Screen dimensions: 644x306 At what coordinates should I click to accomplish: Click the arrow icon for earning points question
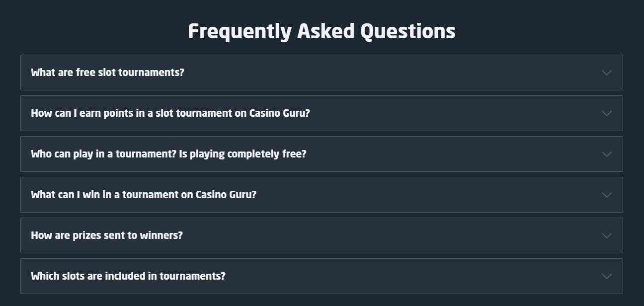606,113
